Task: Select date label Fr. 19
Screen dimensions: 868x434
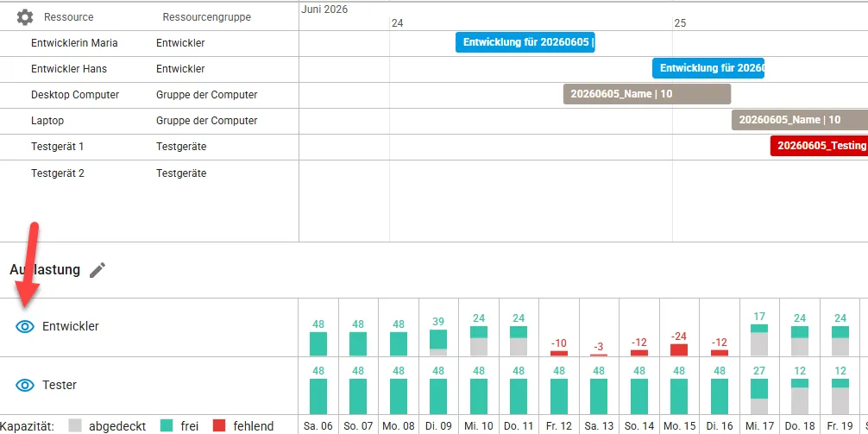Action: (x=840, y=427)
